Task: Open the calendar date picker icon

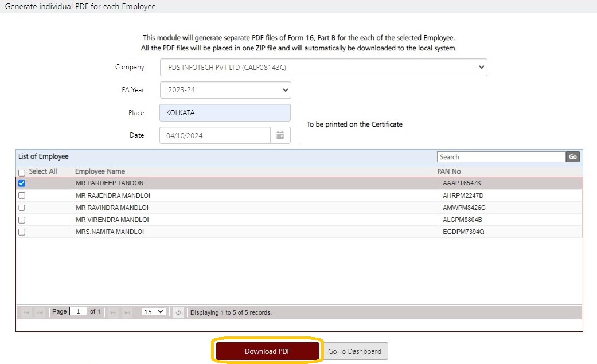Action: 280,135
